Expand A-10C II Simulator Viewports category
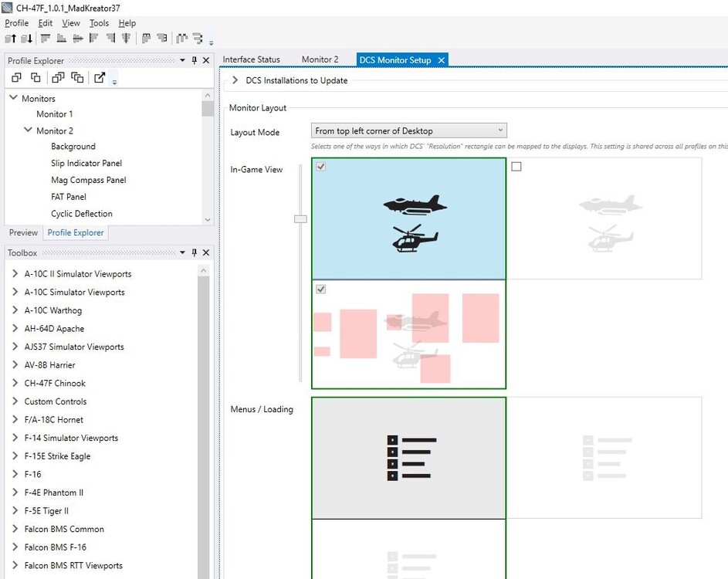728x579 pixels. click(x=15, y=273)
